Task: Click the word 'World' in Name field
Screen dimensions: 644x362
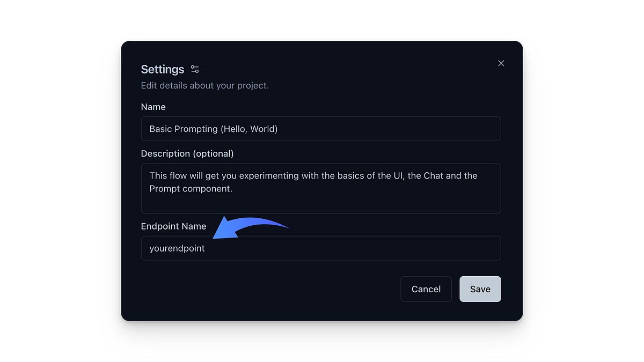Action: (x=262, y=129)
